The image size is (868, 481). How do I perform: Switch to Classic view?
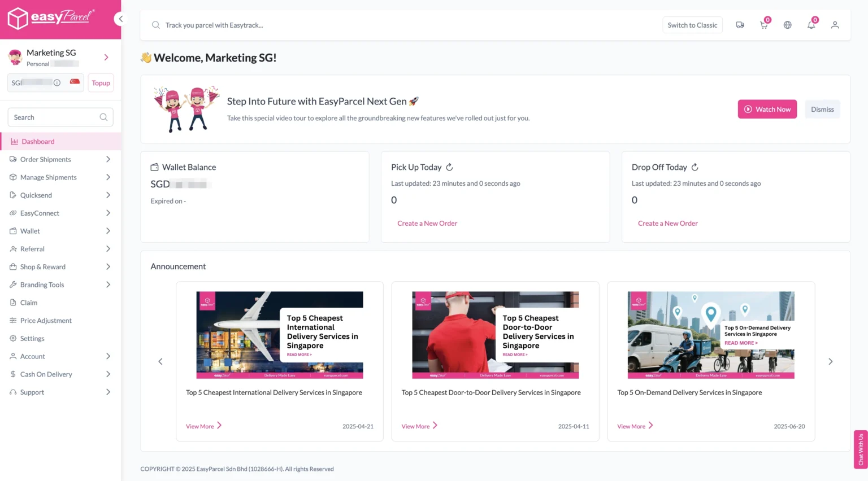click(x=692, y=25)
